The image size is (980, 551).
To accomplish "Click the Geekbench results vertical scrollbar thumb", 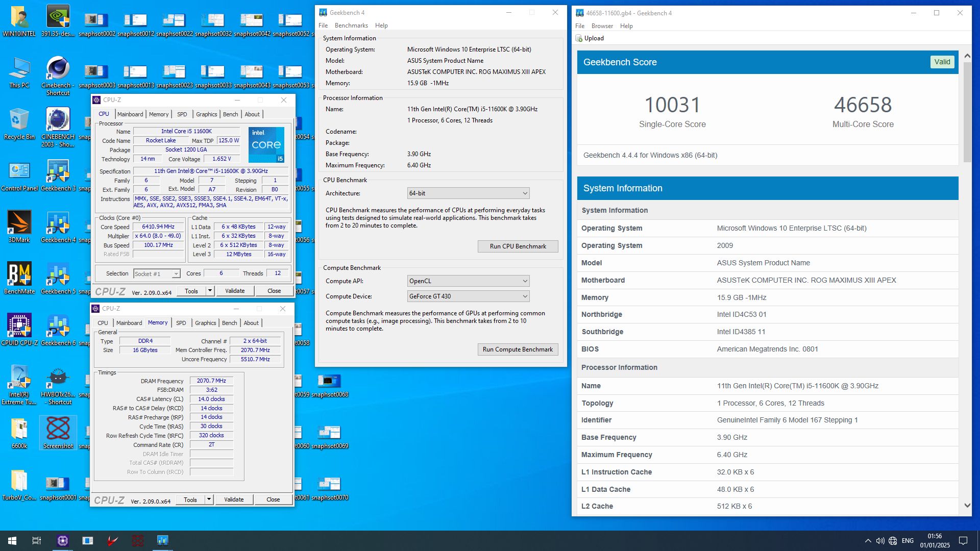I will [x=967, y=112].
